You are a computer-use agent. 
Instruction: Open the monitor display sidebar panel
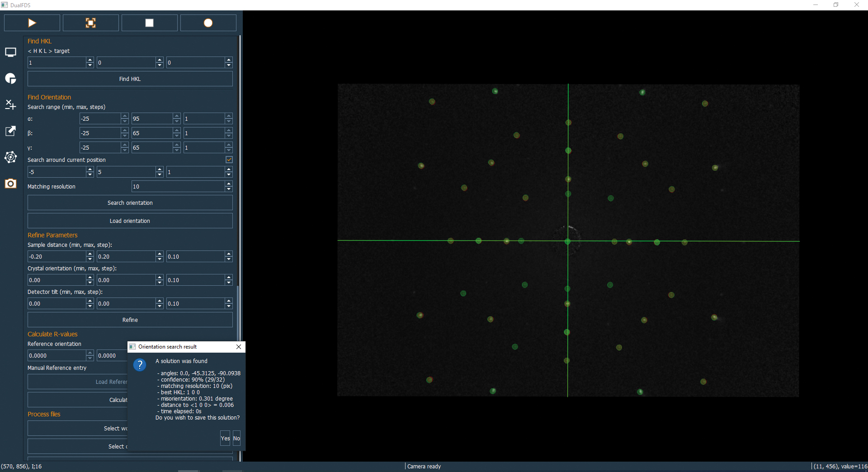click(x=10, y=52)
